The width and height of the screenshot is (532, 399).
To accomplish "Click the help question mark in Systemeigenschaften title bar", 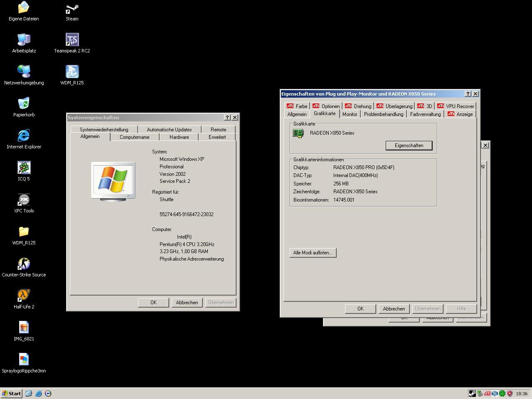I will [x=227, y=118].
